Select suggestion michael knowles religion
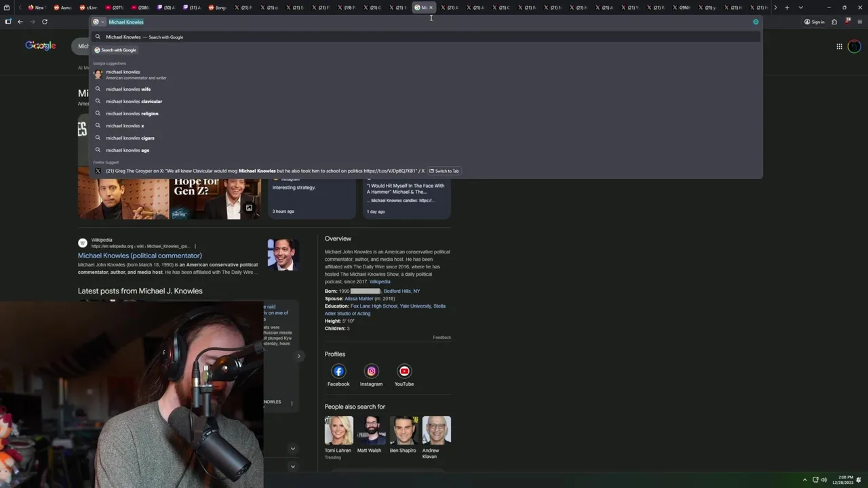The height and width of the screenshot is (488, 868). pyautogui.click(x=426, y=113)
